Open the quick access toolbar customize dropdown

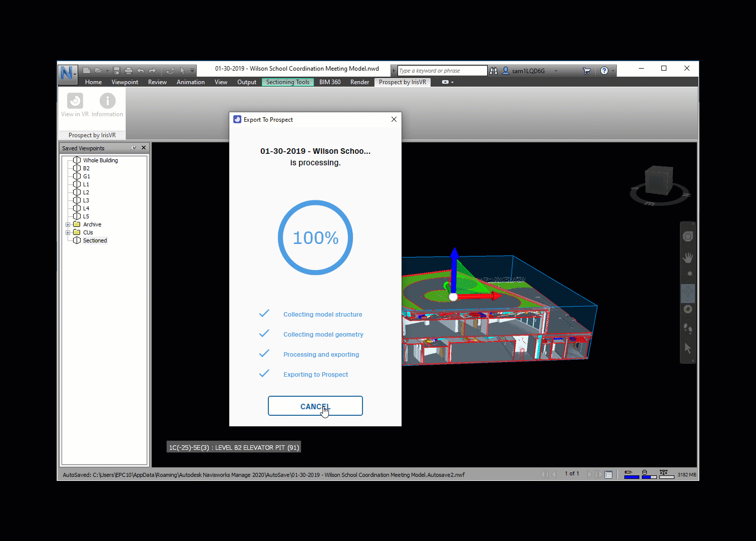pos(192,71)
